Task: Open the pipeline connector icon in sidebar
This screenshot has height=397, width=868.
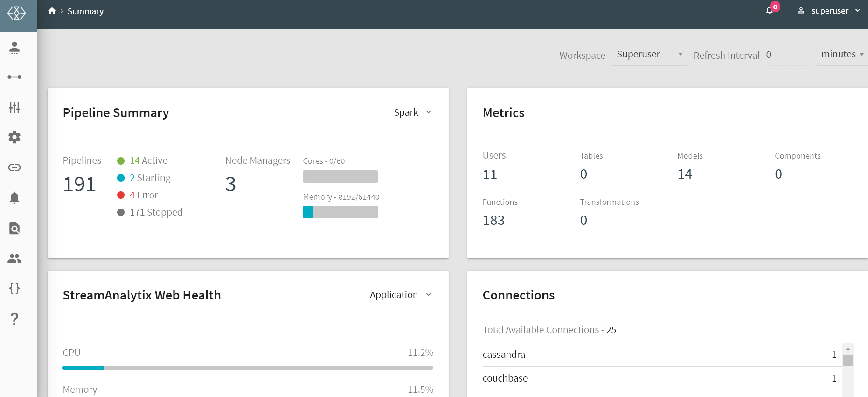Action: click(x=14, y=77)
